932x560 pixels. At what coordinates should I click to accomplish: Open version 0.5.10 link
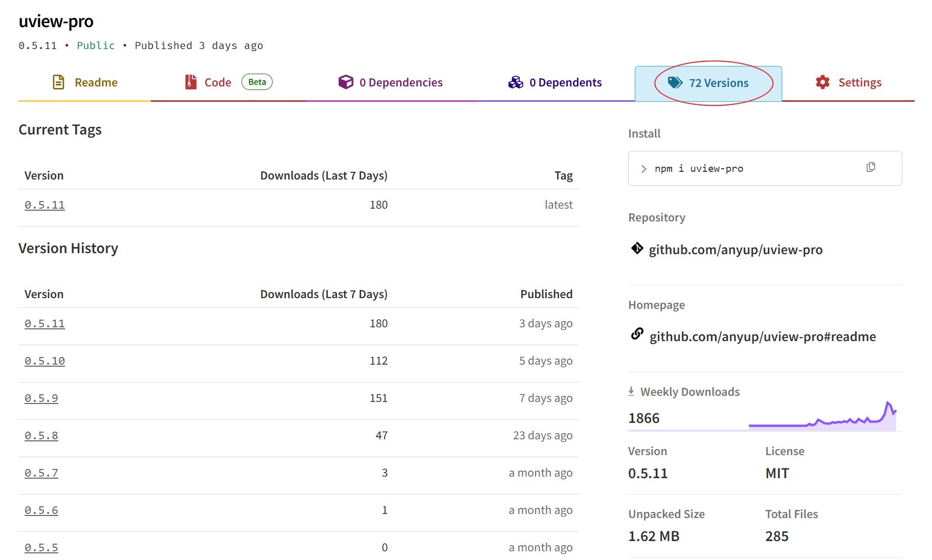pos(45,361)
